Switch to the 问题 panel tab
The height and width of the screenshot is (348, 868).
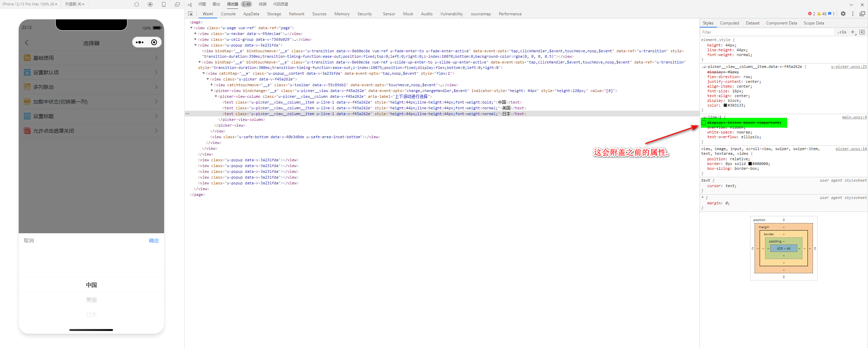point(202,4)
